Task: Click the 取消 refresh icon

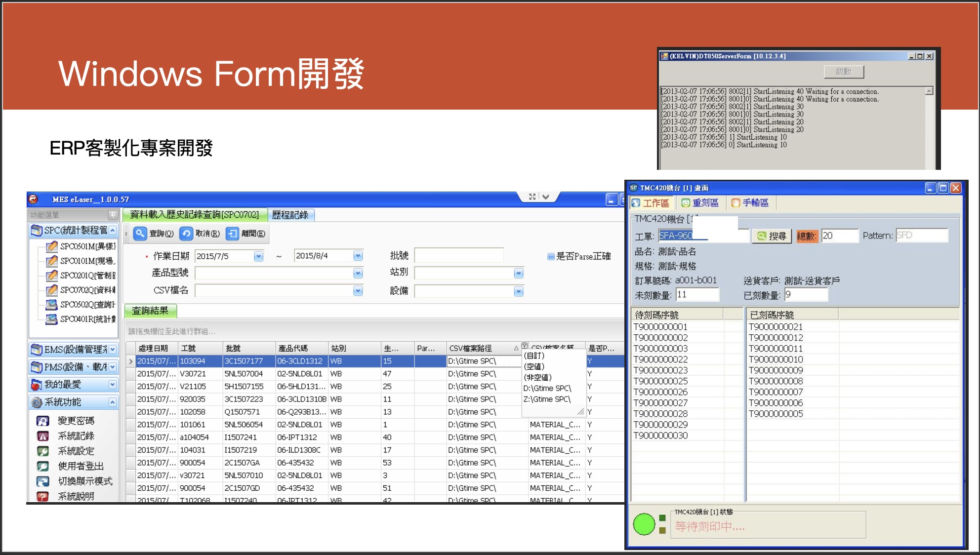Action: [x=186, y=233]
